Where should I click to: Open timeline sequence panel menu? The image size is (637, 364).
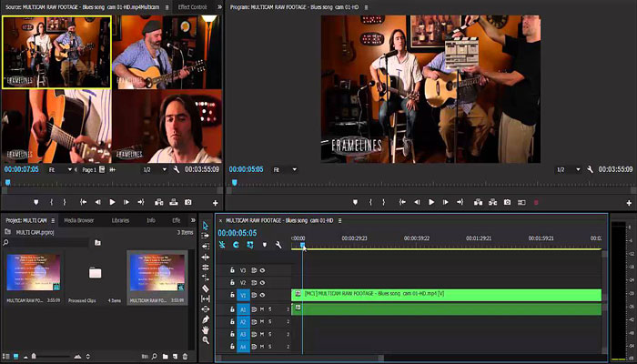click(340, 220)
